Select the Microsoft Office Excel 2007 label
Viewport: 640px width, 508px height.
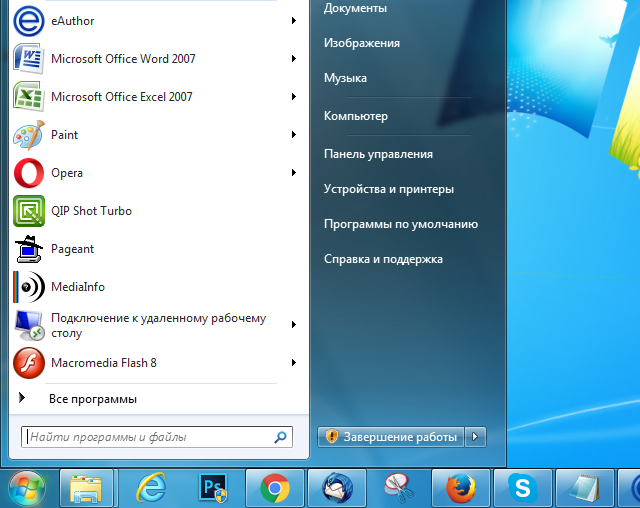click(122, 97)
